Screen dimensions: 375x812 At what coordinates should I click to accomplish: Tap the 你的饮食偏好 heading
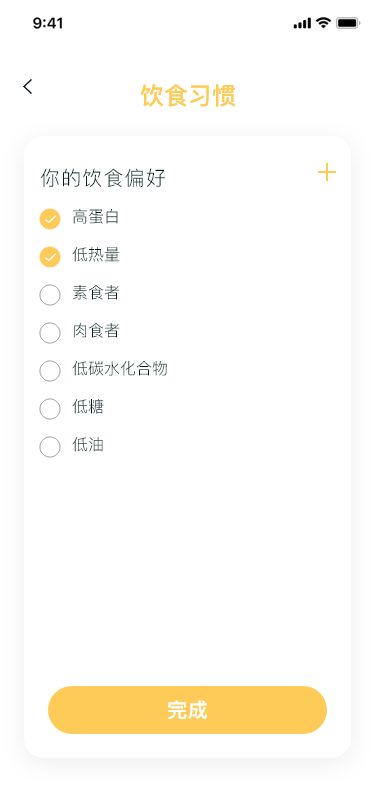(x=103, y=178)
